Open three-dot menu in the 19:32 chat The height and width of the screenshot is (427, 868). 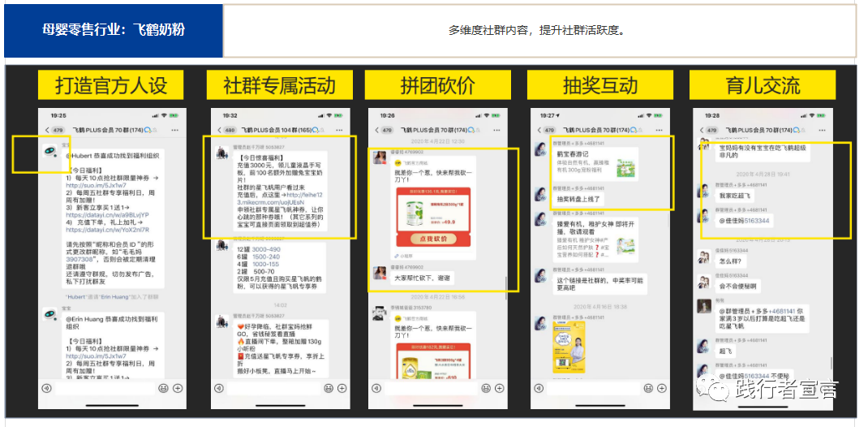pyautogui.click(x=339, y=130)
